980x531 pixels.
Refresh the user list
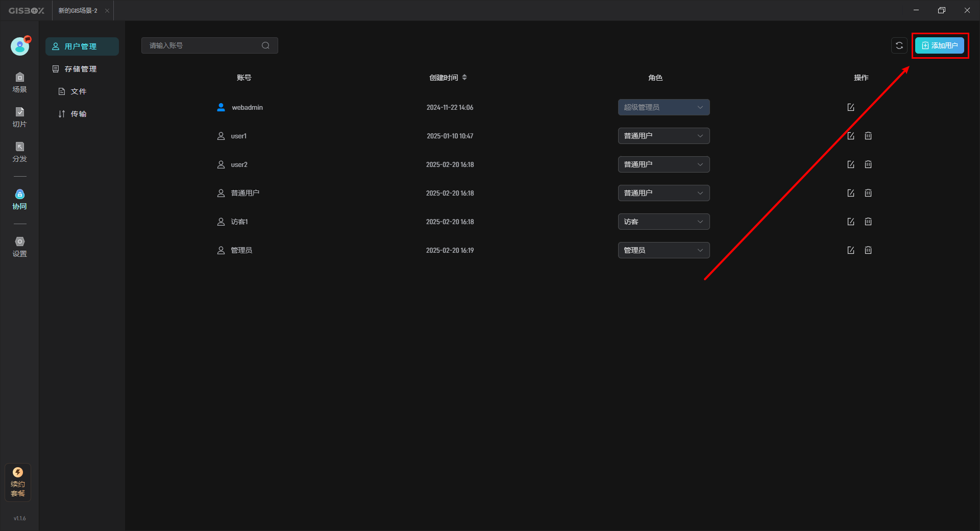[899, 45]
